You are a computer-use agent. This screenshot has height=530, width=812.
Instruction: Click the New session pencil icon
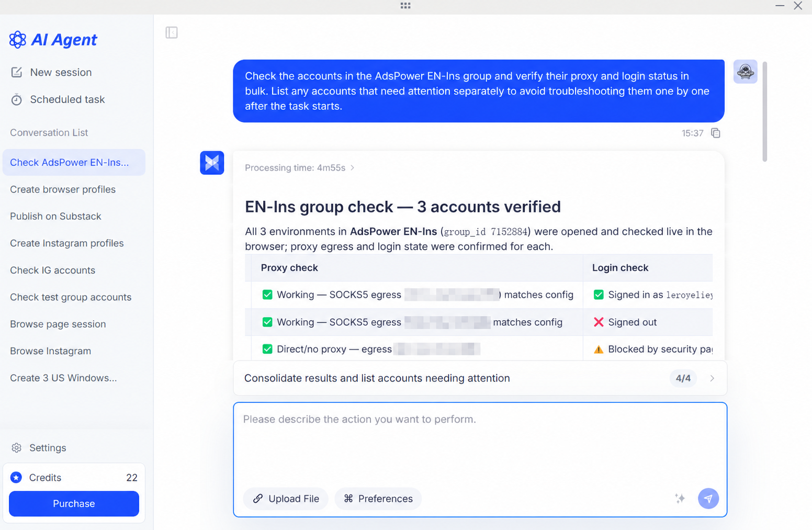(17, 72)
